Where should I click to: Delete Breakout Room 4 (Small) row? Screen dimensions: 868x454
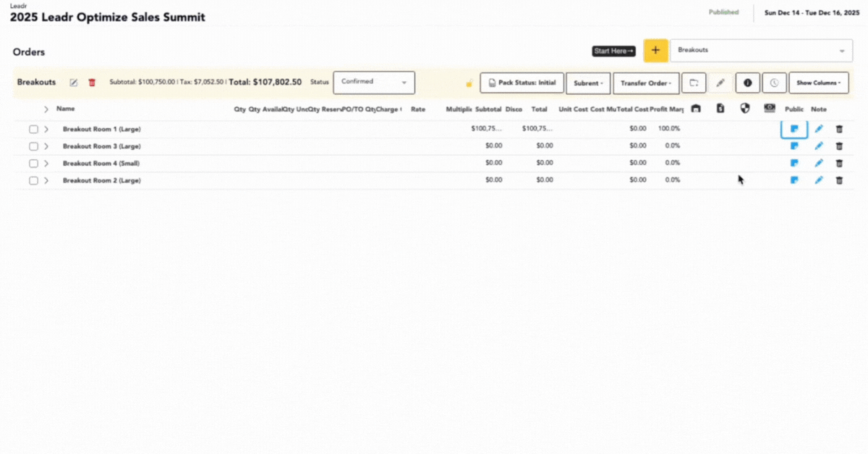point(839,163)
